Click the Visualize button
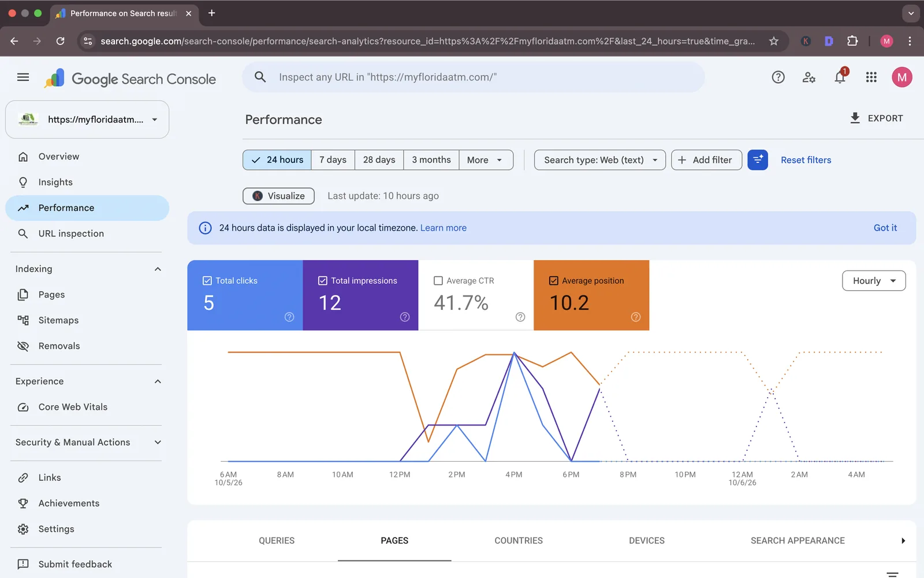This screenshot has width=924, height=578. click(278, 196)
